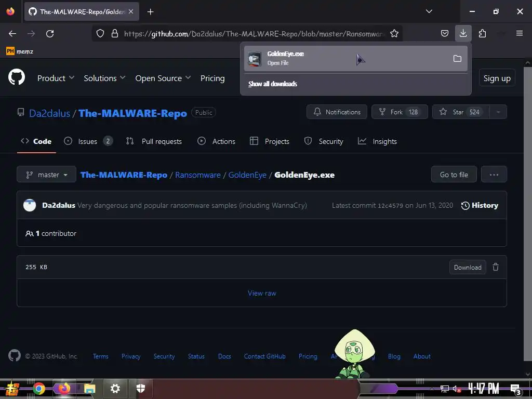The width and height of the screenshot is (532, 399).
Task: Open the commit message link
Action: [x=192, y=205]
